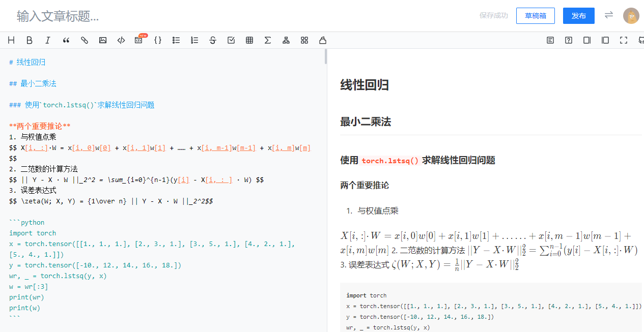Image resolution: width=644 pixels, height=332 pixels.
Task: Click the torch.lstsq() inline code in preview
Action: (390, 161)
